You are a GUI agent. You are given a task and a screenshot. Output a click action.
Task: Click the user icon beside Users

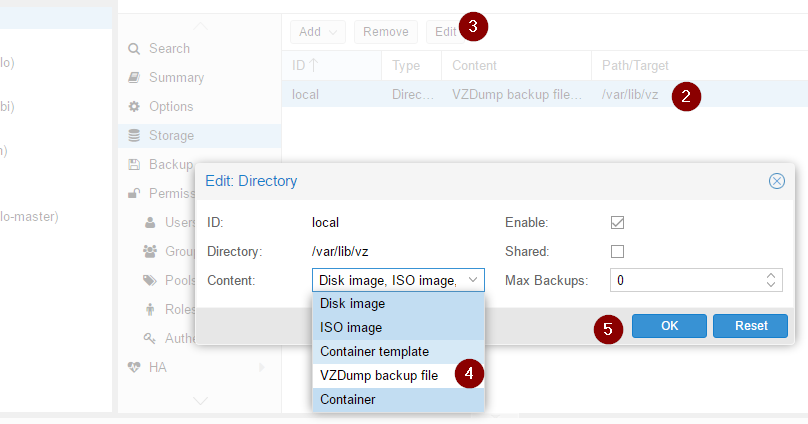pos(150,223)
